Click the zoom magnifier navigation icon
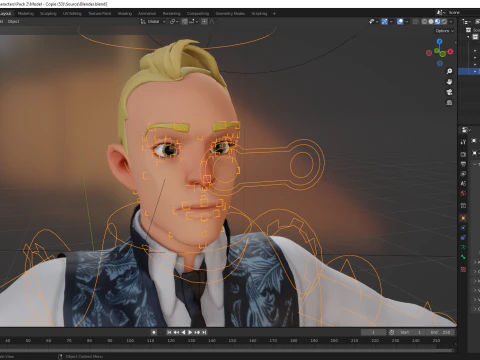This screenshot has width=480, height=360. coord(449,71)
